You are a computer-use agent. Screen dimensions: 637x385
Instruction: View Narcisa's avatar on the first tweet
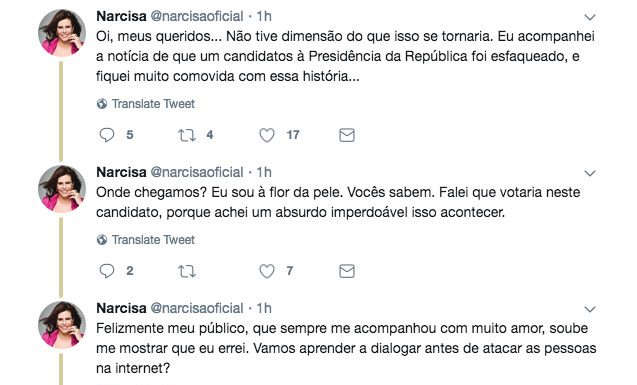[62, 32]
